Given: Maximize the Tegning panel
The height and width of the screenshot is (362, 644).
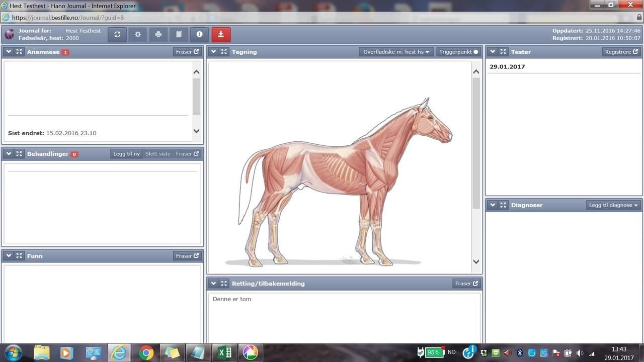Looking at the screenshot, I should (224, 52).
